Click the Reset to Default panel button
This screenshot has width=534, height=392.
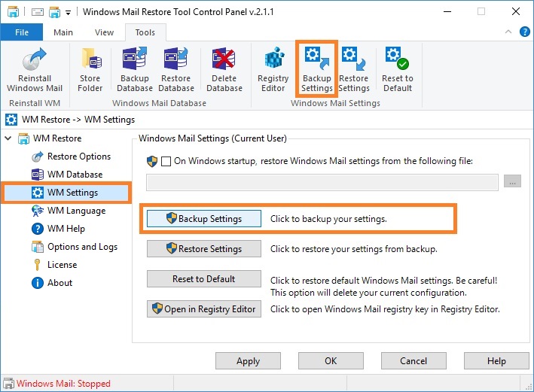(x=204, y=279)
